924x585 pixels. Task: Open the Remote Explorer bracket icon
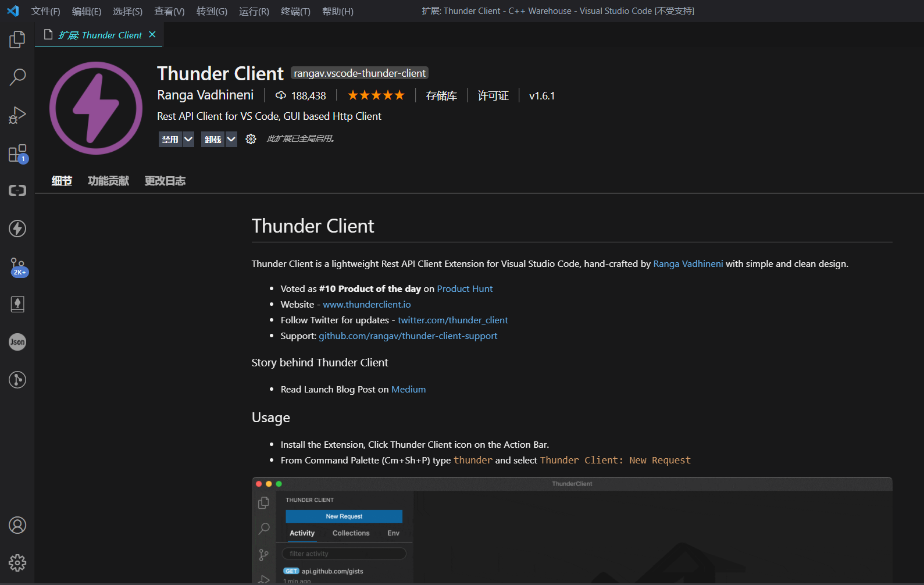(17, 191)
